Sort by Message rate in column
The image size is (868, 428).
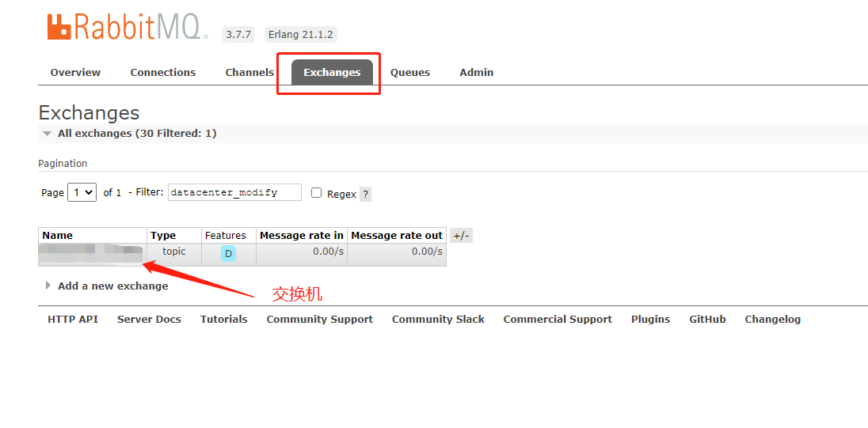pos(302,236)
